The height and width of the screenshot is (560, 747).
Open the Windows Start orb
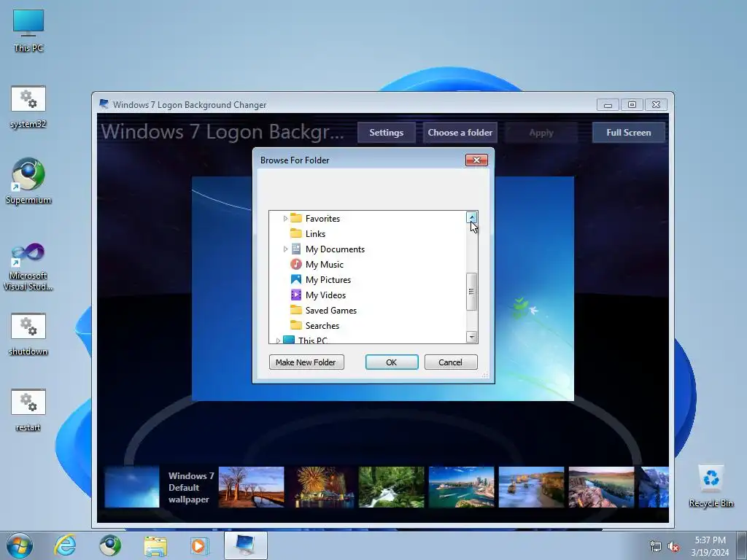pos(20,545)
